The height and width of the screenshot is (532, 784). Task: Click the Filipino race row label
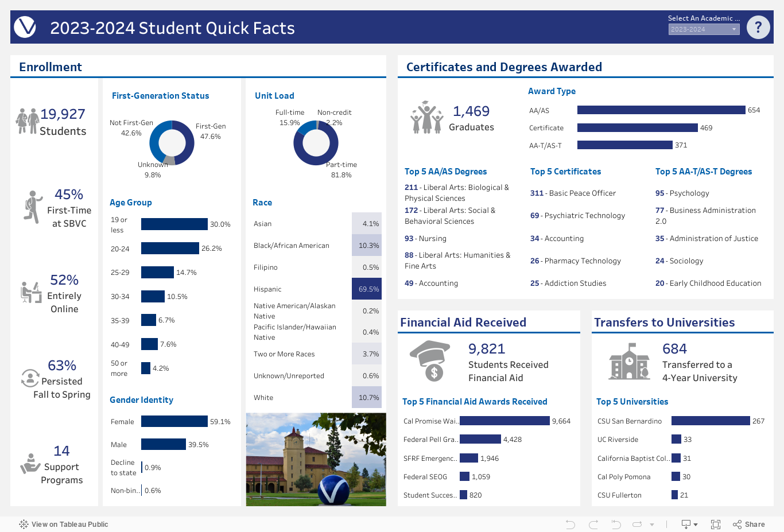[x=266, y=267]
